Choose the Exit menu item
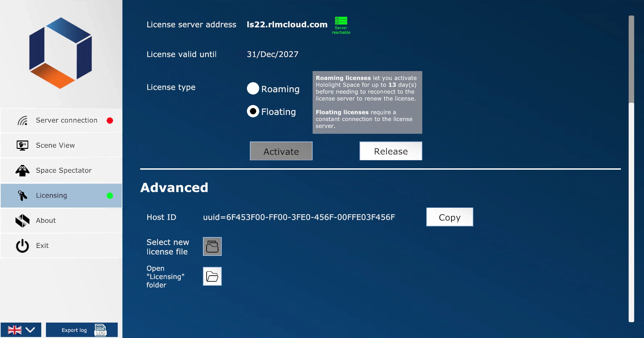 (x=61, y=246)
